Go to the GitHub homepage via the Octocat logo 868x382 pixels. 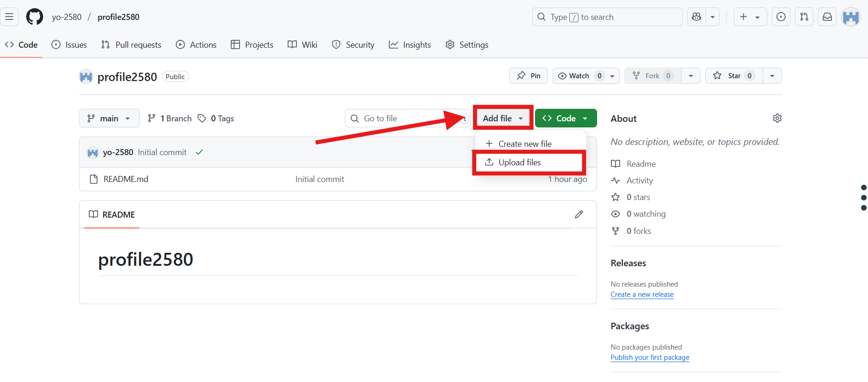click(x=35, y=17)
